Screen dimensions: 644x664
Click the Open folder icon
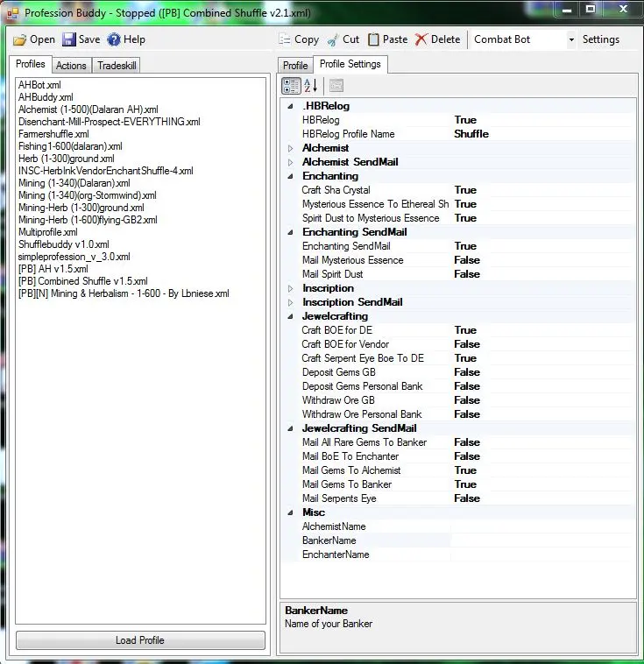coord(20,39)
